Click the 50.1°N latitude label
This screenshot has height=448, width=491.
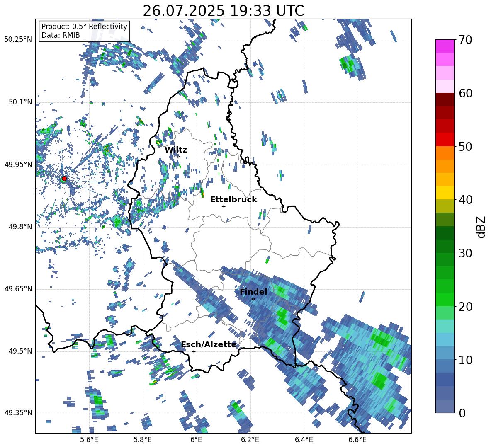coord(20,102)
